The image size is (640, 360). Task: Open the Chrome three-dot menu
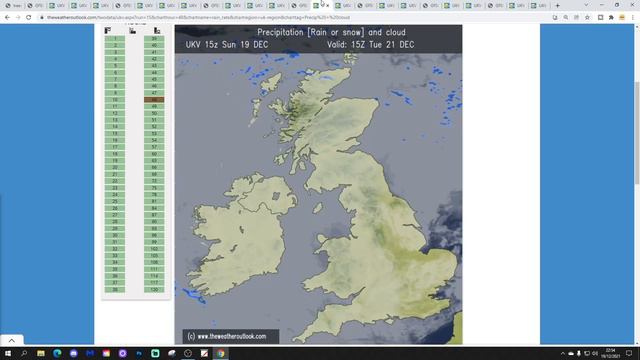[x=633, y=18]
